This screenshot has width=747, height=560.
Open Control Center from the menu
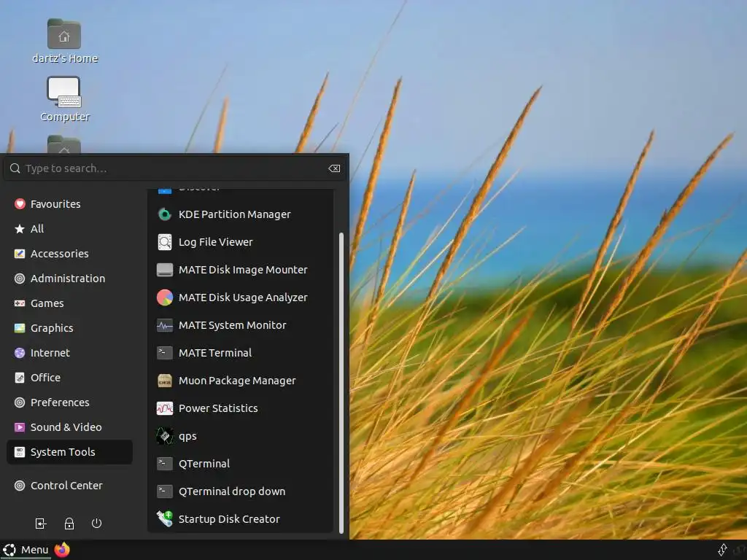click(x=69, y=485)
